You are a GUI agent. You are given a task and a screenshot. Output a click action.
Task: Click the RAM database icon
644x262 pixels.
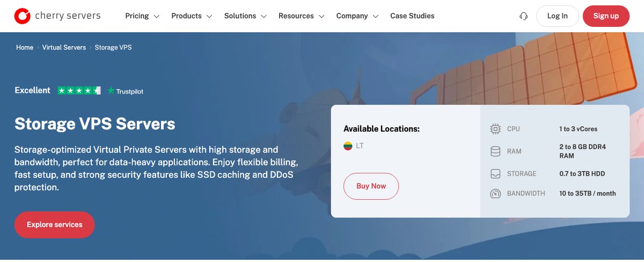(x=495, y=151)
